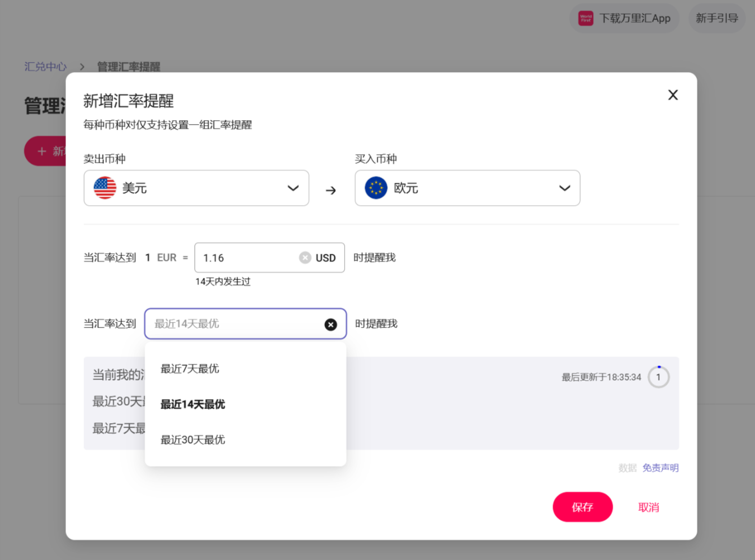Viewport: 755px width, 560px height.
Task: Click the 数据 label
Action: [x=627, y=468]
